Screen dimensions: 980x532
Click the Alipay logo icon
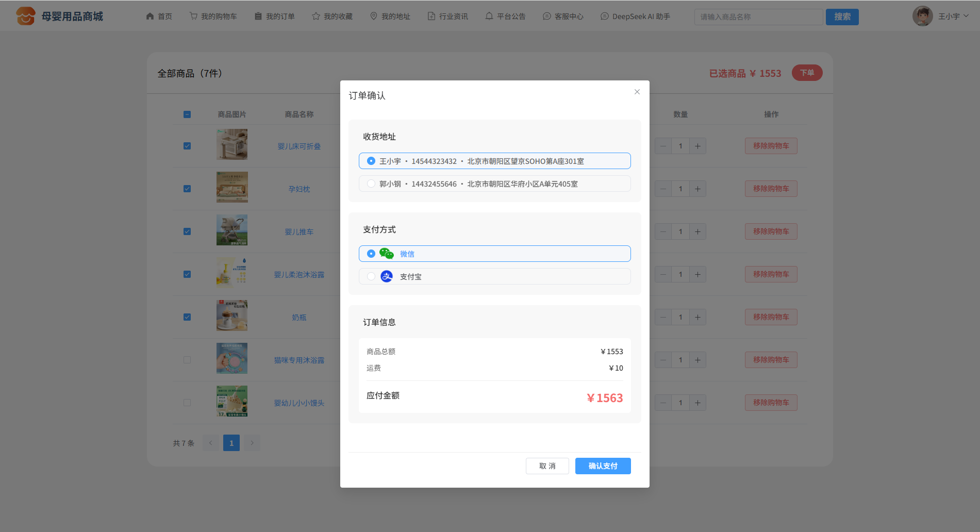click(x=386, y=276)
